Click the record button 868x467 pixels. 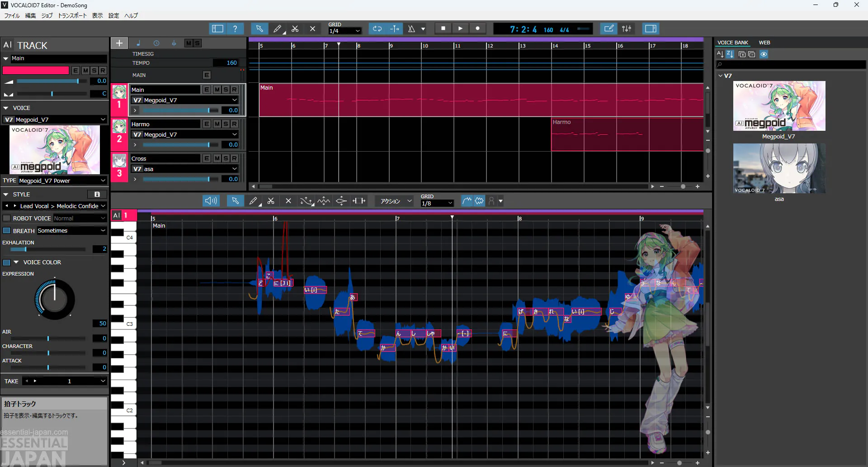tap(477, 29)
